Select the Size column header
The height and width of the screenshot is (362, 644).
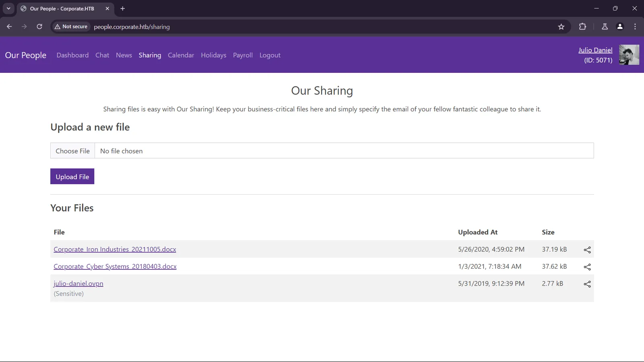tap(548, 232)
